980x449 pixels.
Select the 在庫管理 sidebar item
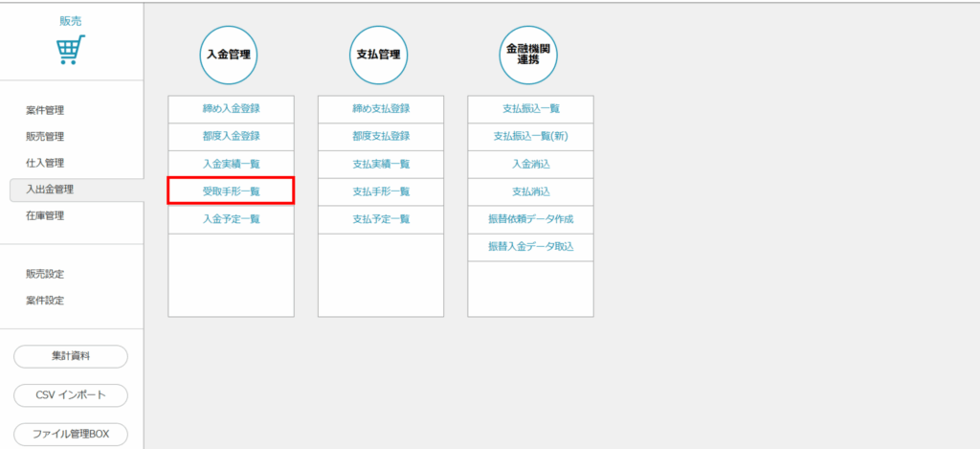pos(45,215)
